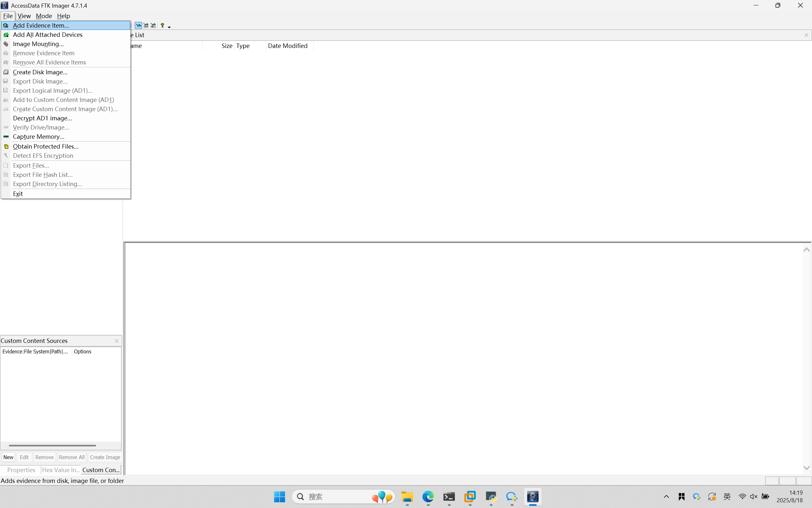Click FTK Imager taskbar icon

533,497
